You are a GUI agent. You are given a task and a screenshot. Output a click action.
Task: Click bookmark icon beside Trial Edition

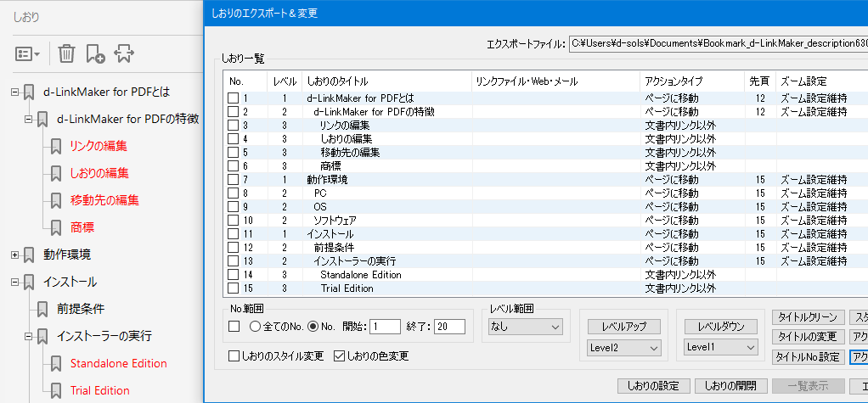tap(56, 390)
